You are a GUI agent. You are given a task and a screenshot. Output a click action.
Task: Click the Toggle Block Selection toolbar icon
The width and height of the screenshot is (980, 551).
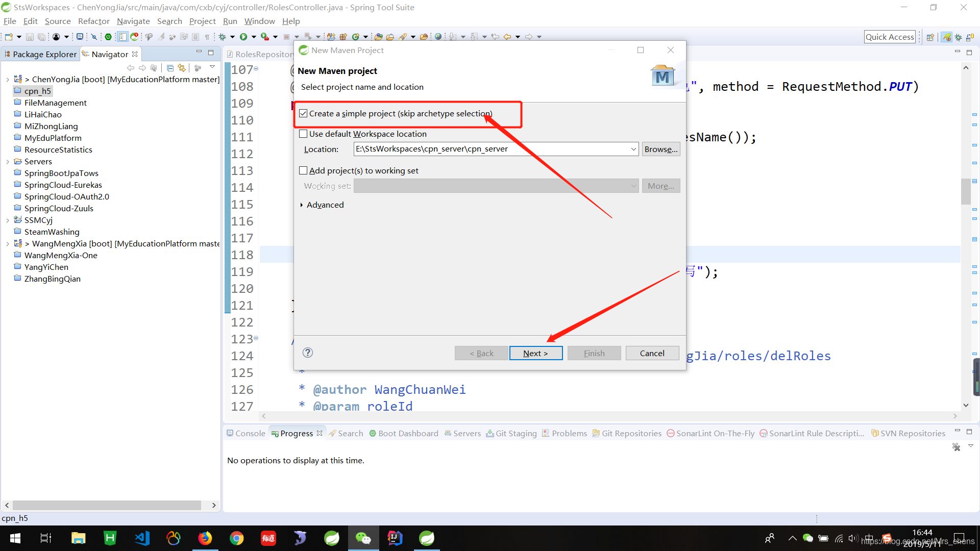(x=122, y=37)
